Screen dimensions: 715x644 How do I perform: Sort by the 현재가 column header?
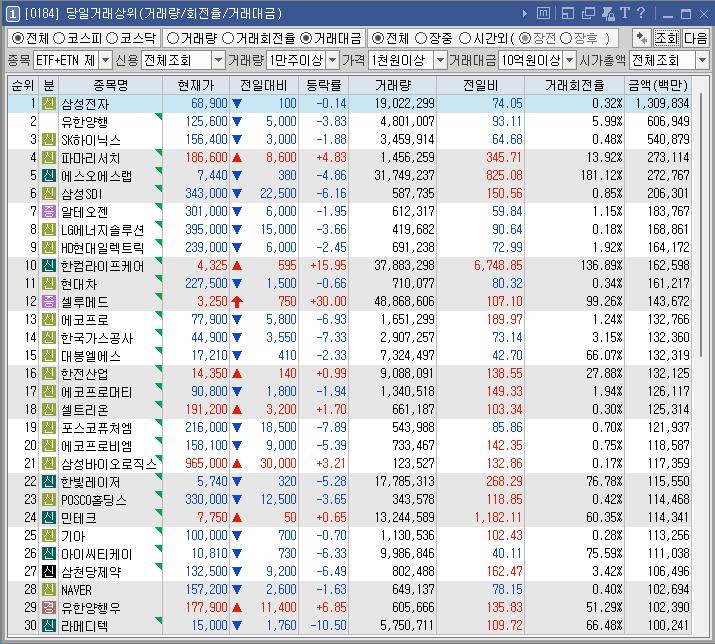(196, 85)
